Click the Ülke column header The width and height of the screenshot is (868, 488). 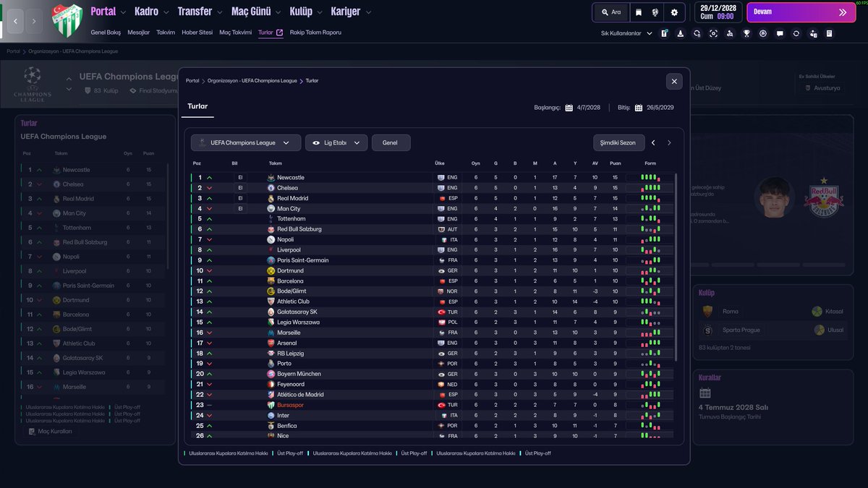pos(440,163)
